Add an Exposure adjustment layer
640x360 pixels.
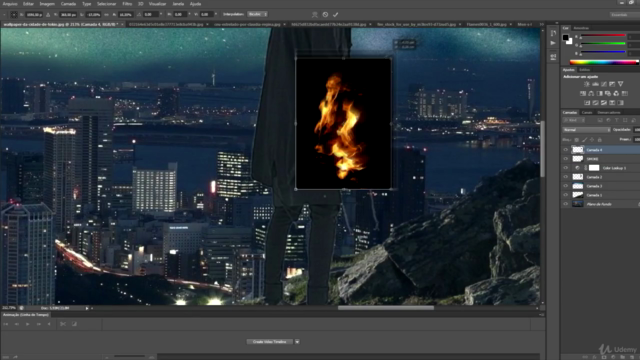coord(612,84)
